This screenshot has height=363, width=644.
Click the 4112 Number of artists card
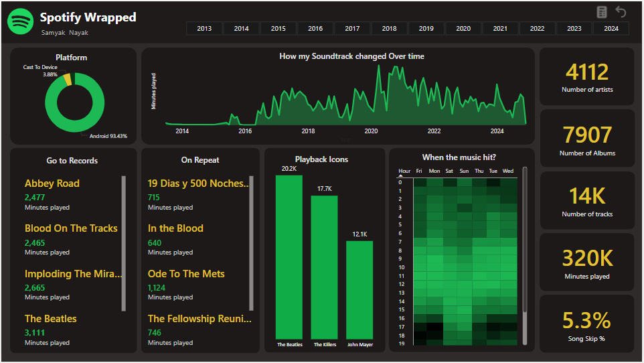pyautogui.click(x=587, y=77)
